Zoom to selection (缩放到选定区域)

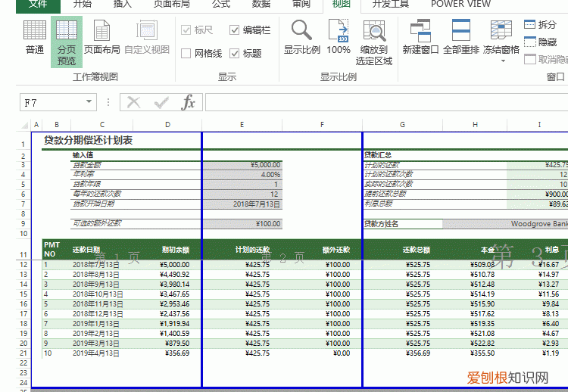(x=374, y=42)
